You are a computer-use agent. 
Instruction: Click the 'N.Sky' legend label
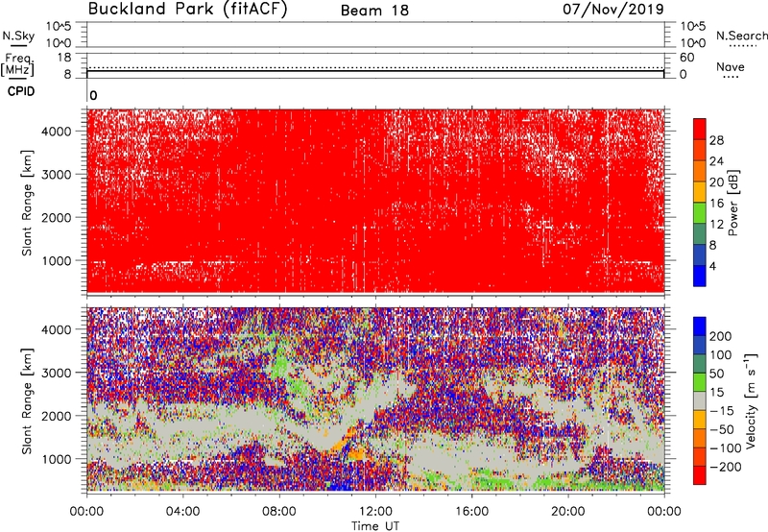[18, 36]
